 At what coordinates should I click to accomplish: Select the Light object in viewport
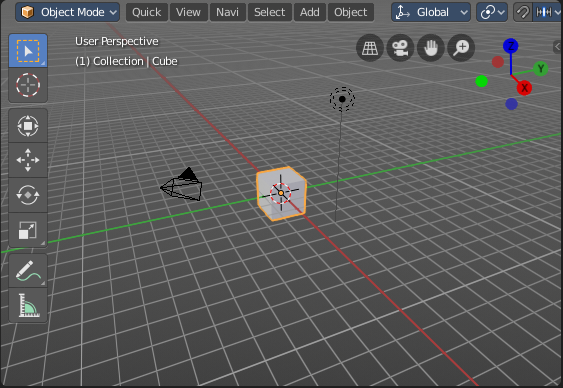pyautogui.click(x=342, y=99)
